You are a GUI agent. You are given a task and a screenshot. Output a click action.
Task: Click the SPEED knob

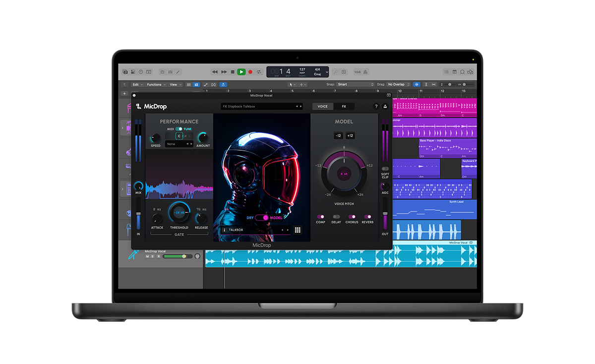pos(156,138)
